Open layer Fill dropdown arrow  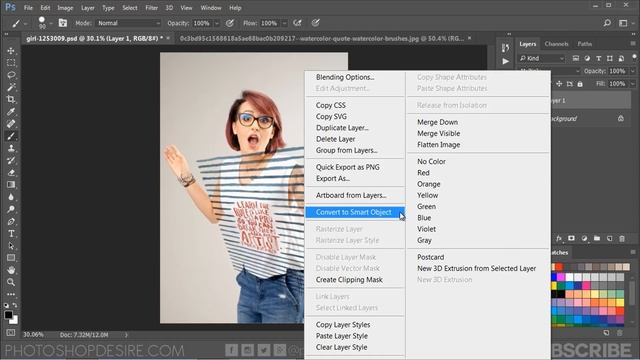click(633, 84)
